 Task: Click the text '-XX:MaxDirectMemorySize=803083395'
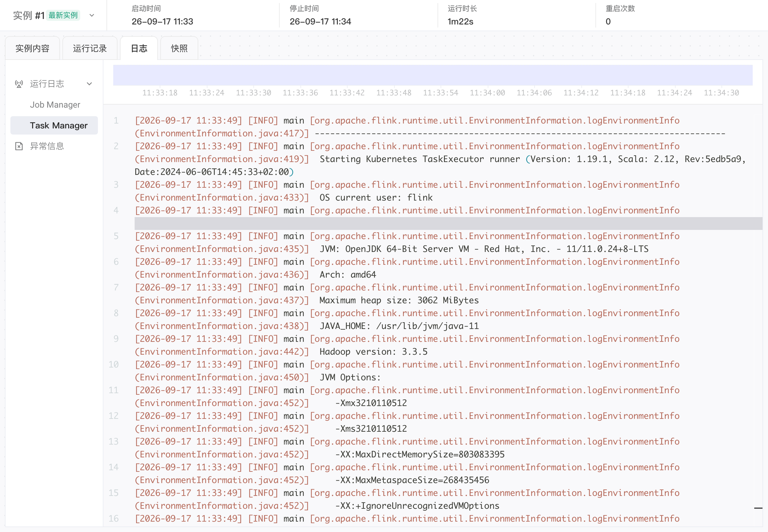pyautogui.click(x=420, y=454)
